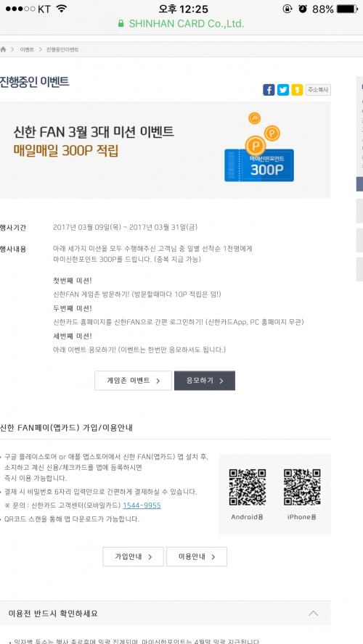Share via yellow KakaoStory icon
This screenshot has width=363, height=644.
pos(297,90)
